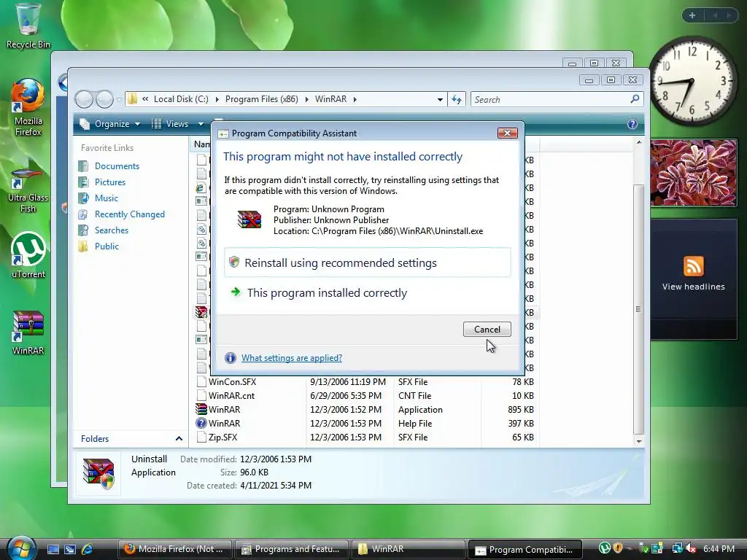Open the What settings are applied link

click(292, 357)
